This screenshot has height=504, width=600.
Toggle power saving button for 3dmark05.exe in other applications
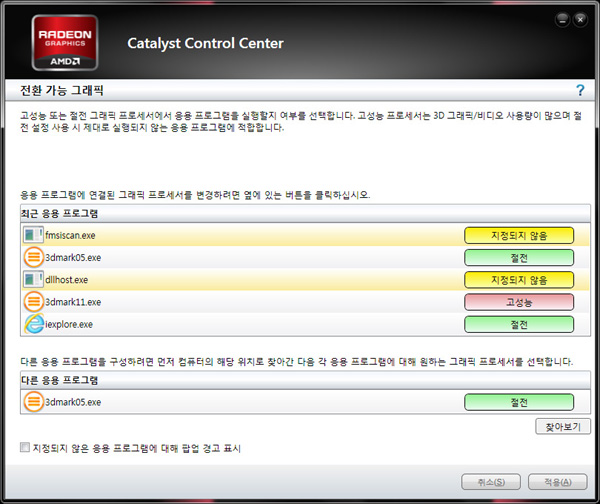[x=519, y=402]
